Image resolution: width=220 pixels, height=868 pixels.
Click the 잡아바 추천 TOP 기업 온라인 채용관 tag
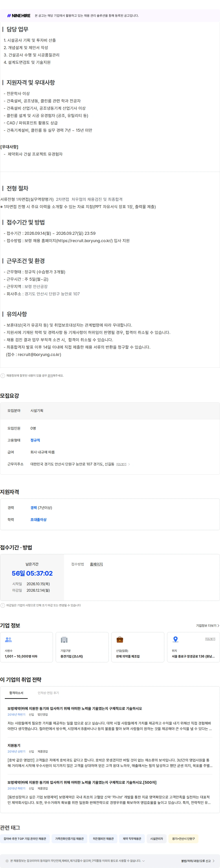pos(25,839)
